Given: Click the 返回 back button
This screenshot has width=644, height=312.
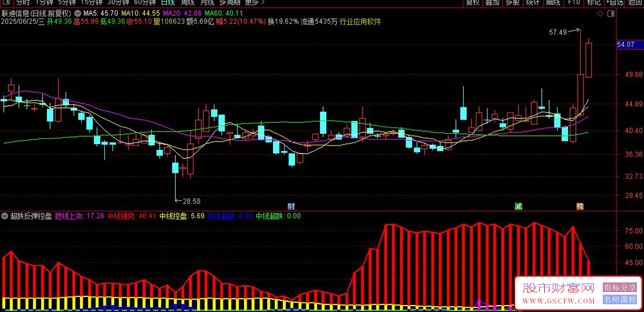Looking at the screenshot, I should 636,3.
